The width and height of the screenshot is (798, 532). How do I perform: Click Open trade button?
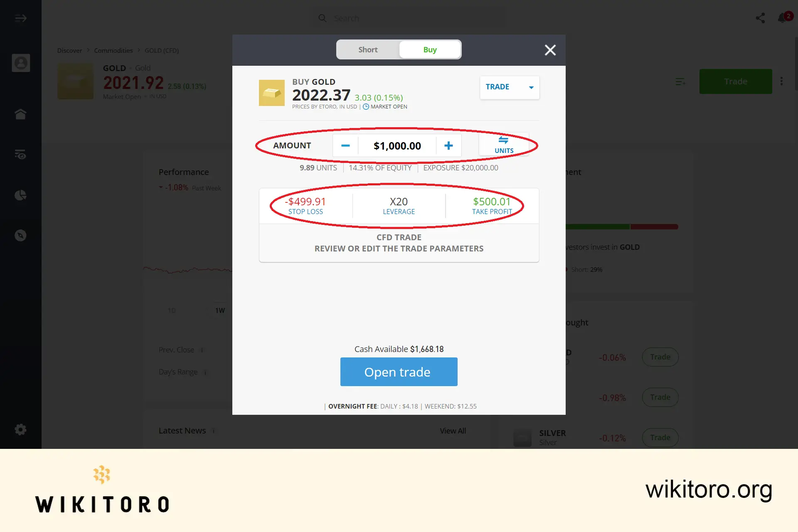(x=399, y=372)
